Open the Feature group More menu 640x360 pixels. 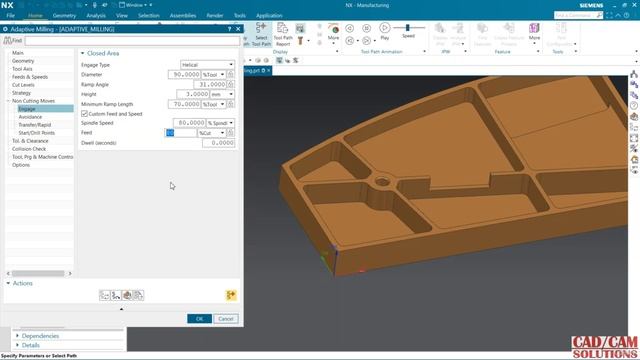pyautogui.click(x=534, y=32)
